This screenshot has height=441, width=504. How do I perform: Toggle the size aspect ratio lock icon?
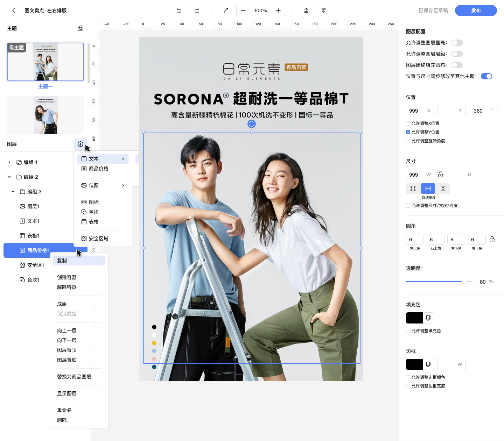(x=441, y=175)
